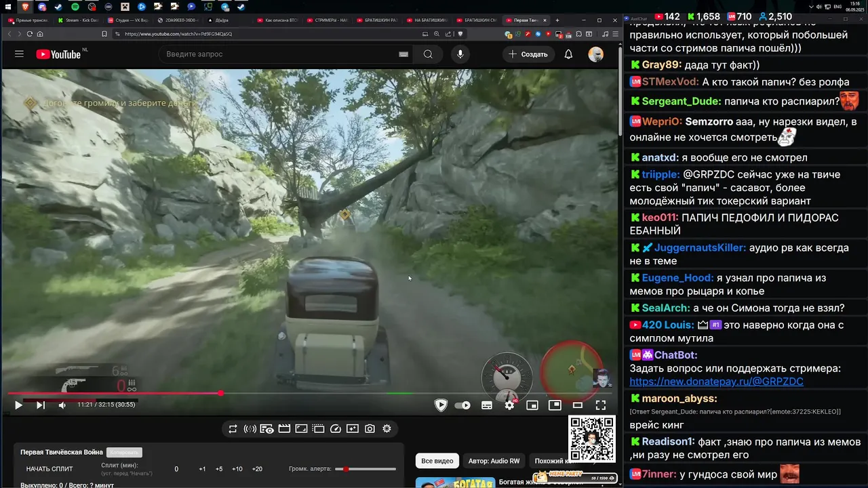
Task: Open the Windows Start button
Action: click(x=9, y=7)
